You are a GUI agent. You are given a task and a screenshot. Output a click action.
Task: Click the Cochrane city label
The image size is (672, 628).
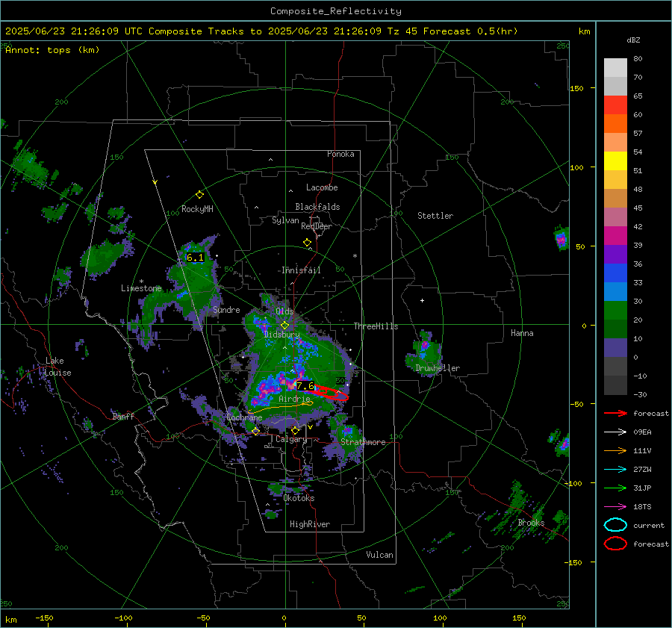point(244,417)
